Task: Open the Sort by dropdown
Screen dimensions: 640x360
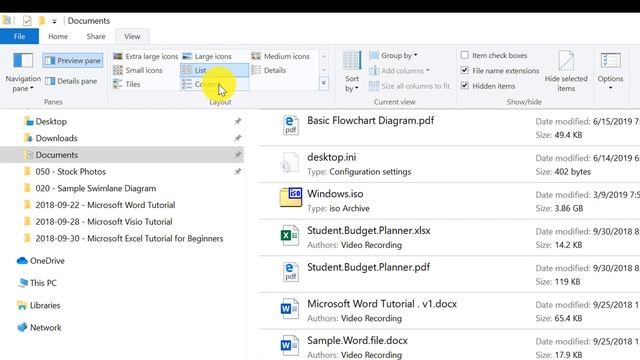Action: pos(352,72)
